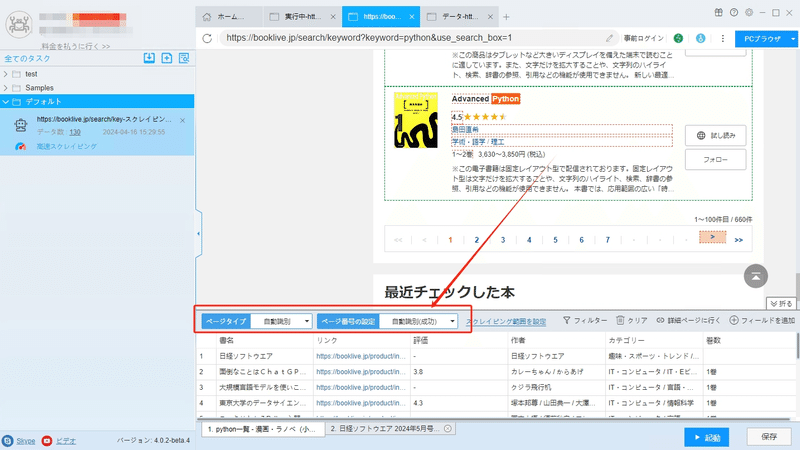Click the red video play icon
The width and height of the screenshot is (800, 450).
[47, 440]
